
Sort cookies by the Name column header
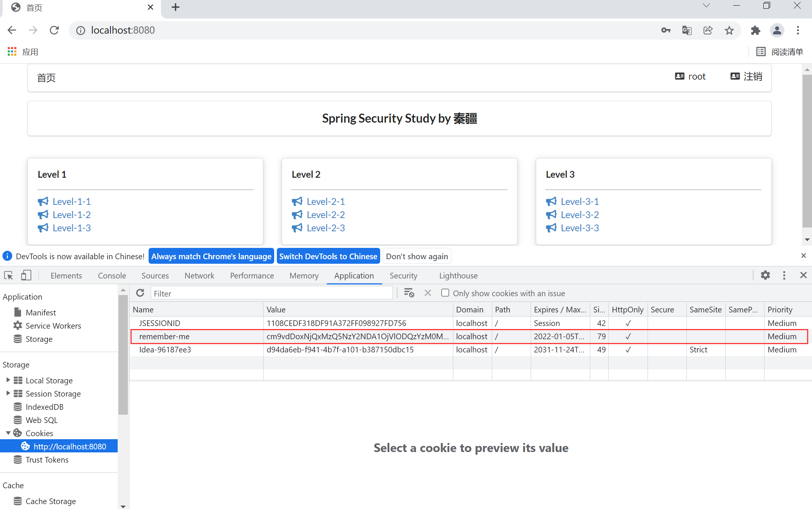pyautogui.click(x=196, y=309)
